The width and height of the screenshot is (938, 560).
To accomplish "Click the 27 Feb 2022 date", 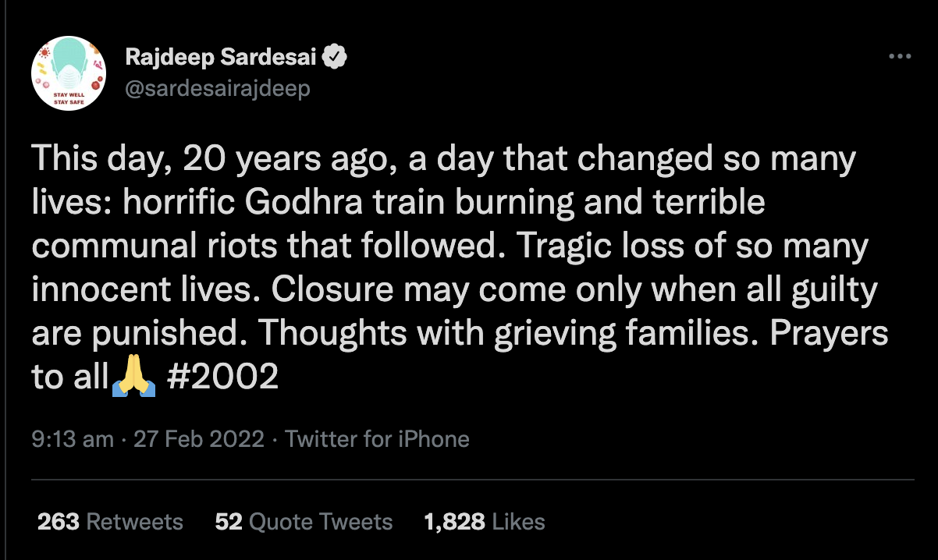I will (199, 438).
